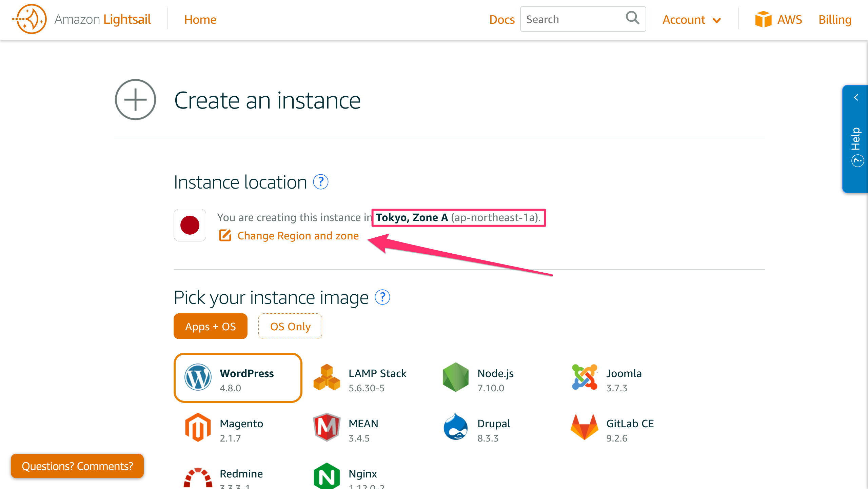Click the Drupal droplet icon
868x489 pixels.
coord(455,427)
